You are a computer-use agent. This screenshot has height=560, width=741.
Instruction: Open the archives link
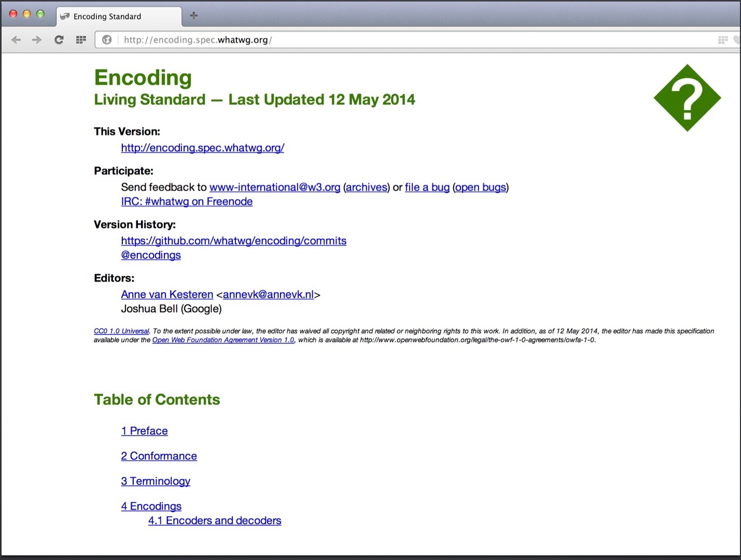(x=367, y=187)
